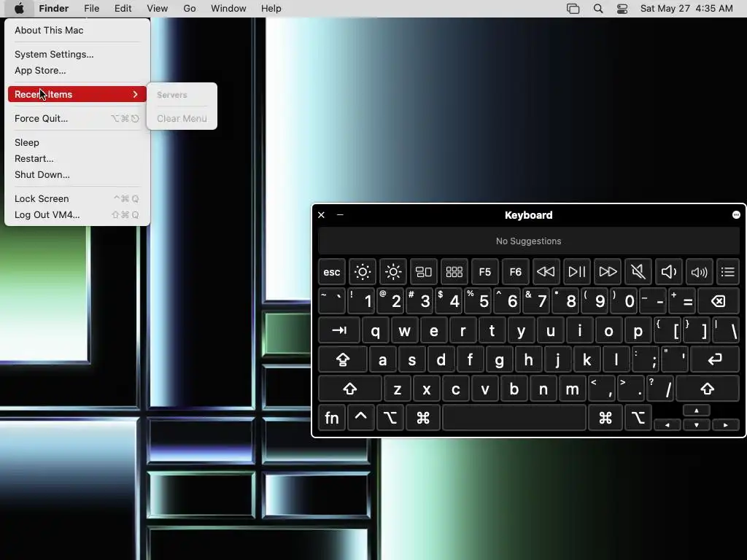Tap the brightness up key
The width and height of the screenshot is (747, 560).
(393, 272)
